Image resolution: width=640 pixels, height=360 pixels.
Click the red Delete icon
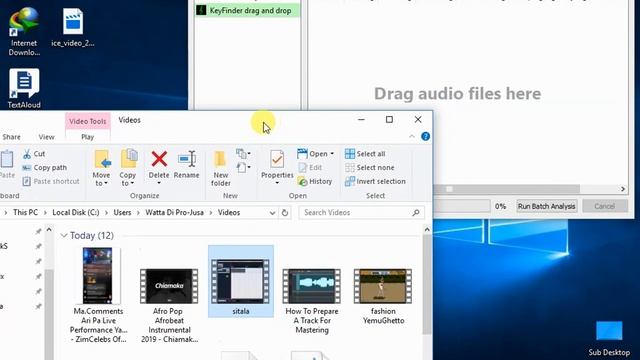[159, 159]
